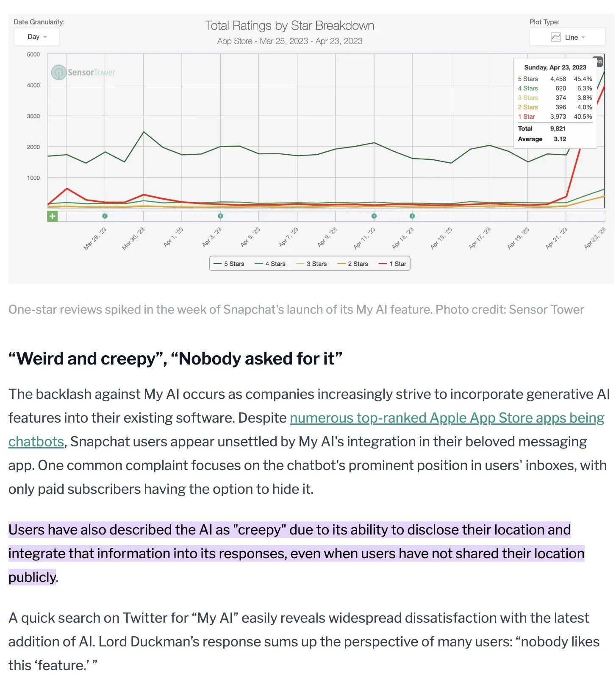Select the event marker near Apr 3

220,216
